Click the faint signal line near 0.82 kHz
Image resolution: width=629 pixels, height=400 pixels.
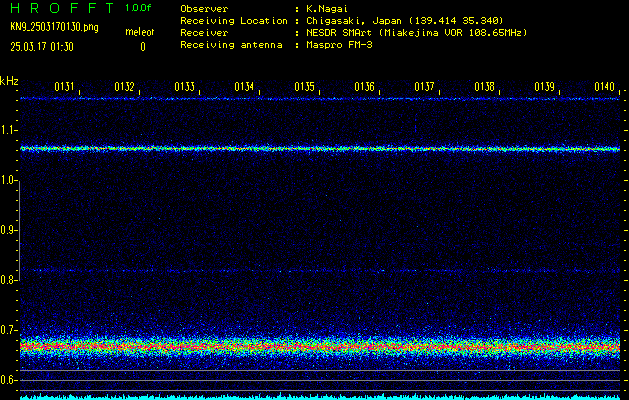tap(320, 271)
